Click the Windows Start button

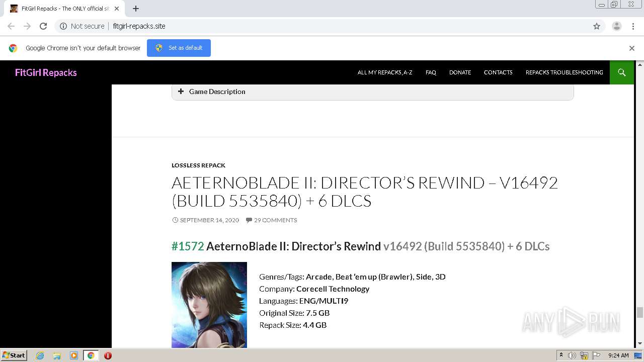click(x=14, y=355)
